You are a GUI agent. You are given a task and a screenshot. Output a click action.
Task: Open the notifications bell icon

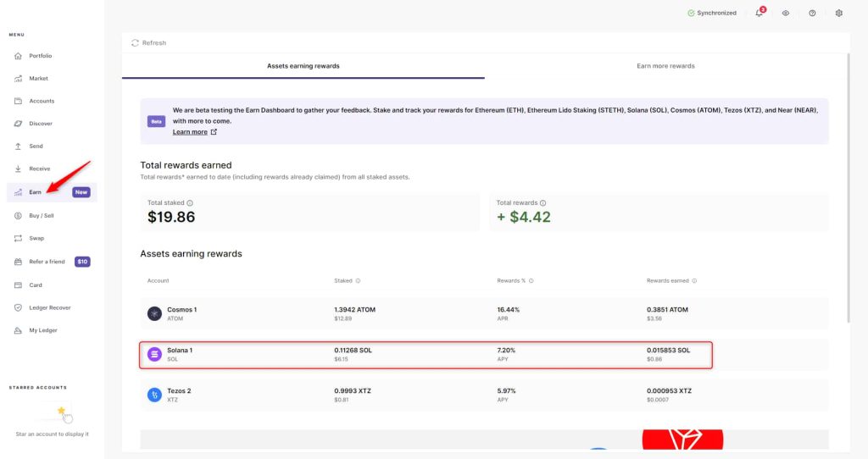click(759, 14)
